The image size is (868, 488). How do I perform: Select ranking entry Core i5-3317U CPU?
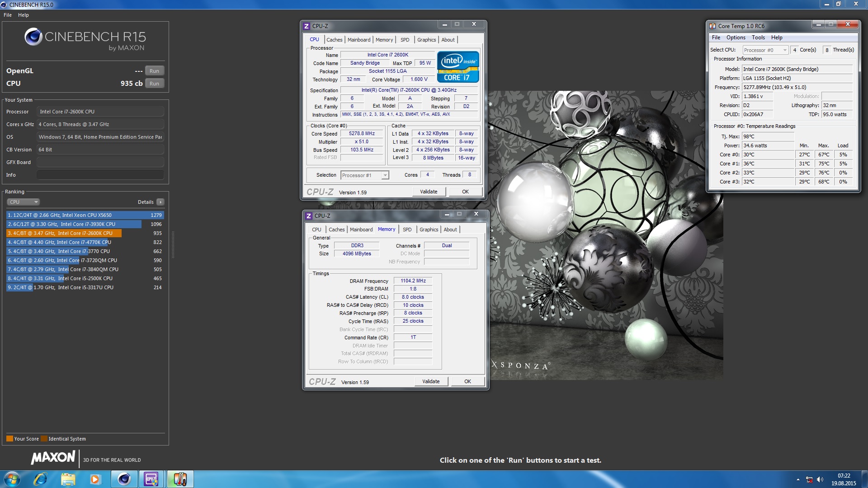coord(85,287)
